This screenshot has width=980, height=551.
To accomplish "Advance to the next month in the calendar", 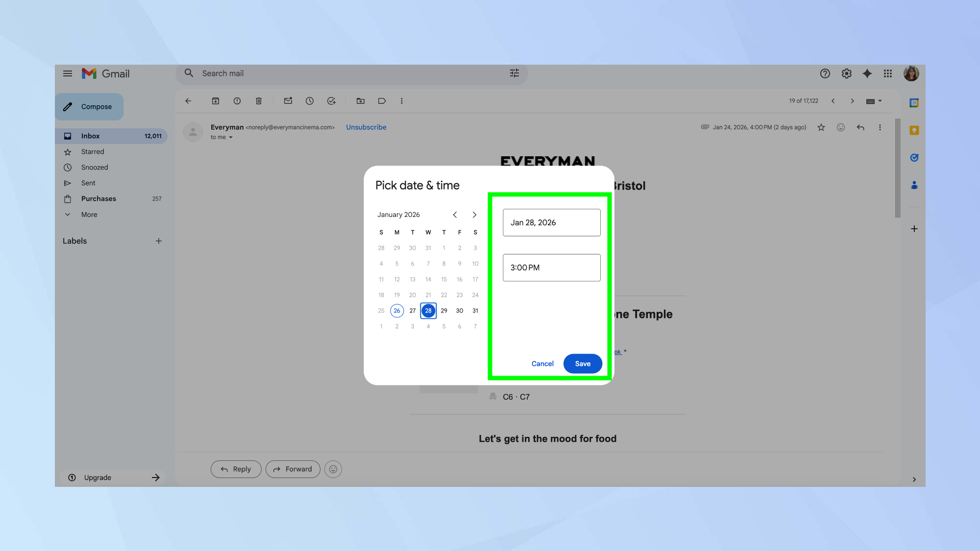I will [x=474, y=215].
